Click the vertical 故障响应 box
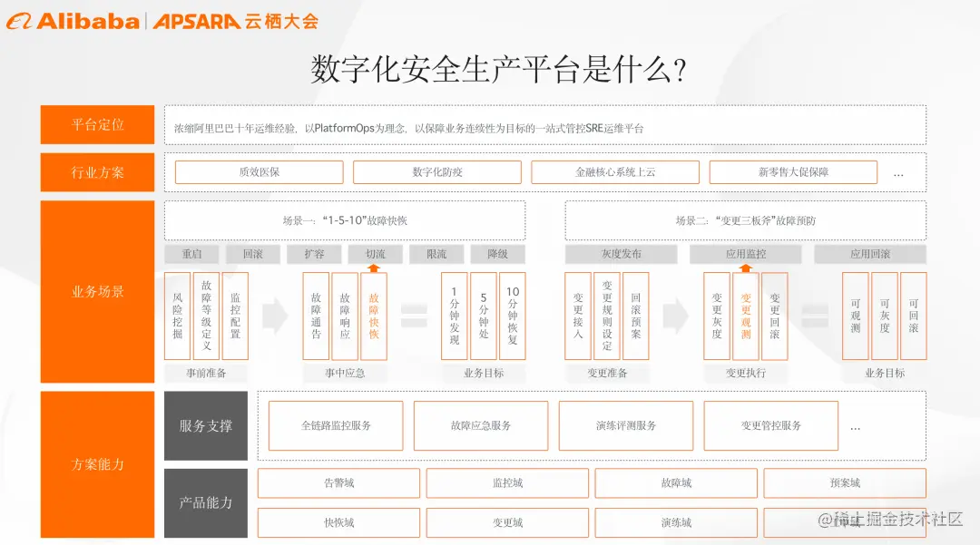 (x=345, y=316)
